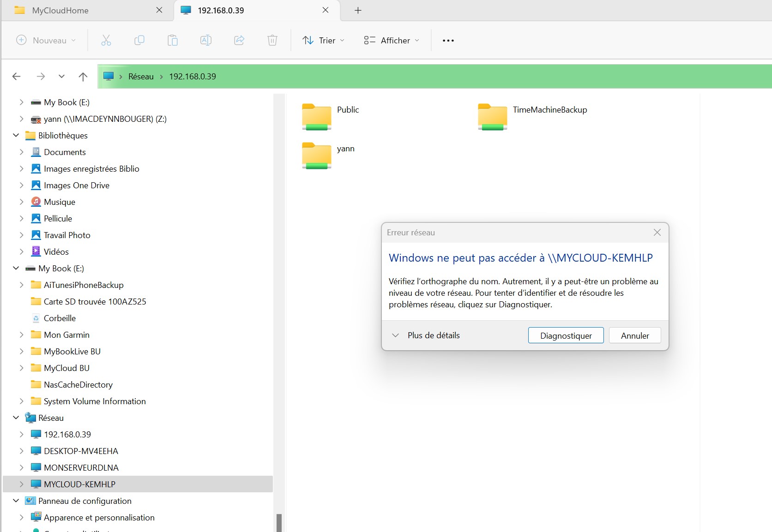Select System Volume Information folder
The height and width of the screenshot is (532, 772).
[95, 401]
